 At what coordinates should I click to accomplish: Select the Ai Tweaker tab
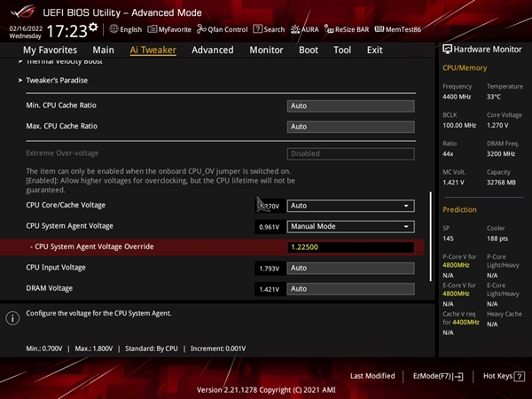point(153,50)
